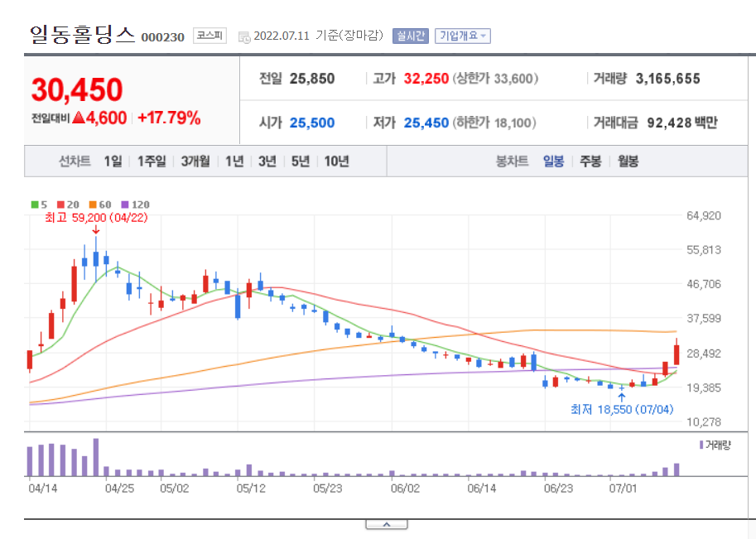Image resolution: width=756 pixels, height=539 pixels.
Task: Switch to the 주봉 weekly candle chart
Action: click(x=590, y=161)
